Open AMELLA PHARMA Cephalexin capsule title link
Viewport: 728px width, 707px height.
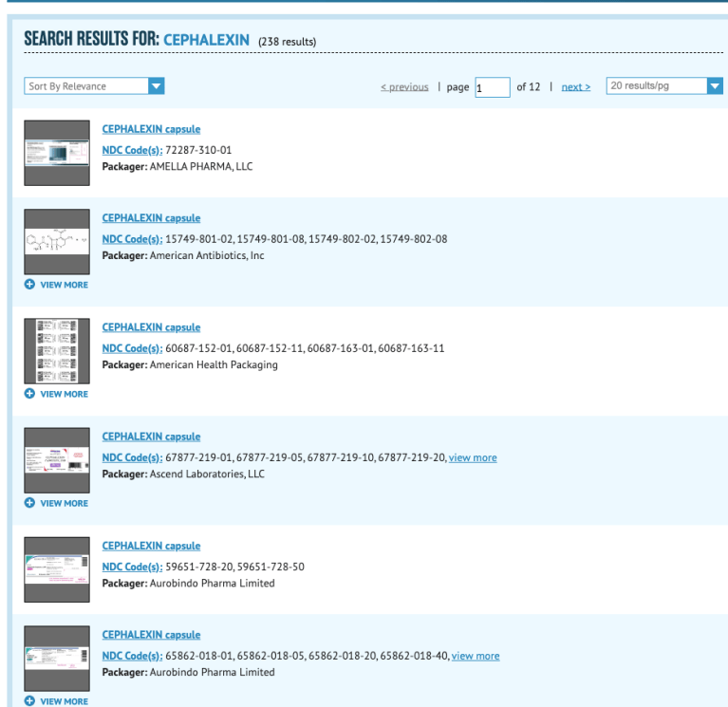click(x=151, y=129)
